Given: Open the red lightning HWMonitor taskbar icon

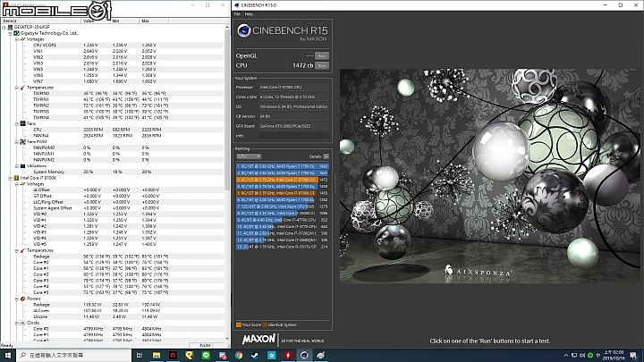Looking at the screenshot, I should (x=288, y=356).
